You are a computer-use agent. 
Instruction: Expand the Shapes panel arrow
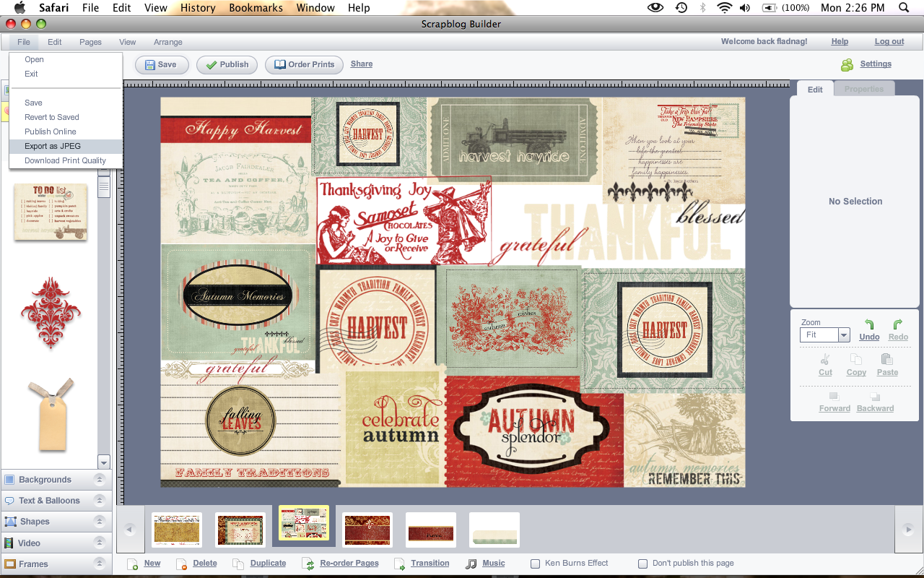(x=100, y=522)
